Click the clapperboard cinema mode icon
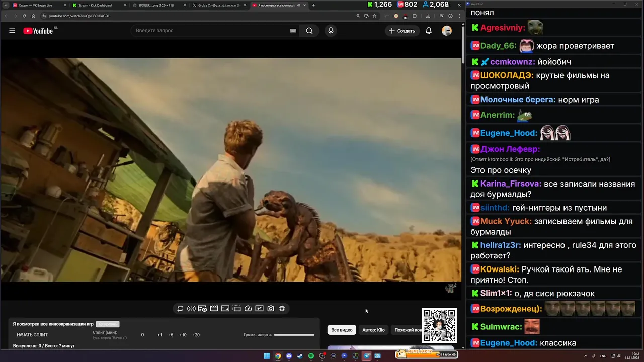Screen dimensions: 644x362 214,309
